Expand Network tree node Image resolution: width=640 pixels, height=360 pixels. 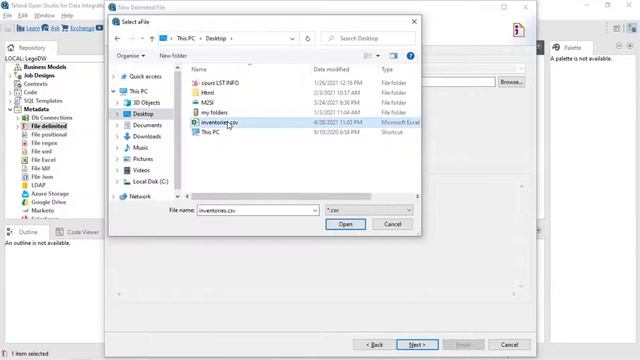click(113, 196)
